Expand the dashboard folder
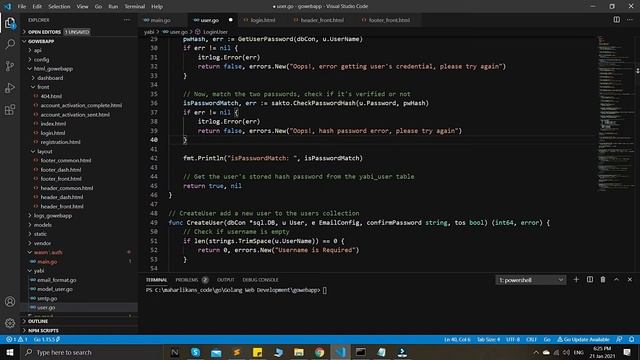This screenshot has height=360, width=640. (x=50, y=78)
